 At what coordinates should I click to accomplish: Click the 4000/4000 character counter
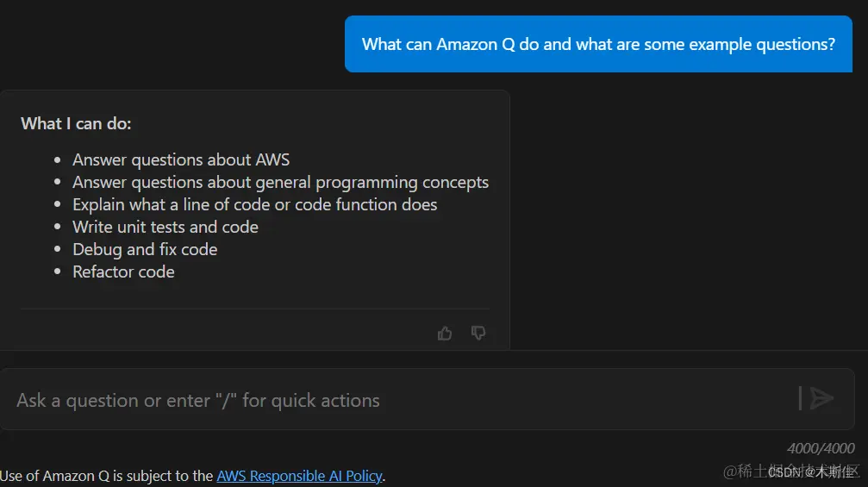click(x=821, y=448)
